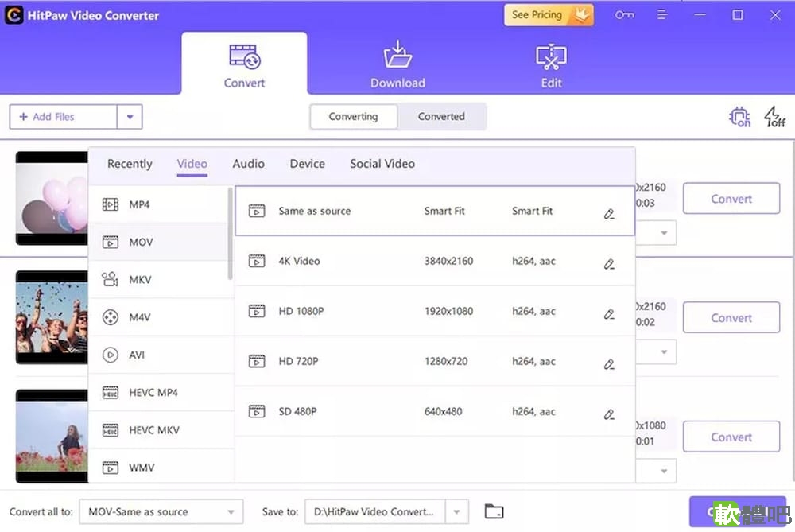Click the HEVC MKV icon
795x532 pixels.
pos(110,430)
